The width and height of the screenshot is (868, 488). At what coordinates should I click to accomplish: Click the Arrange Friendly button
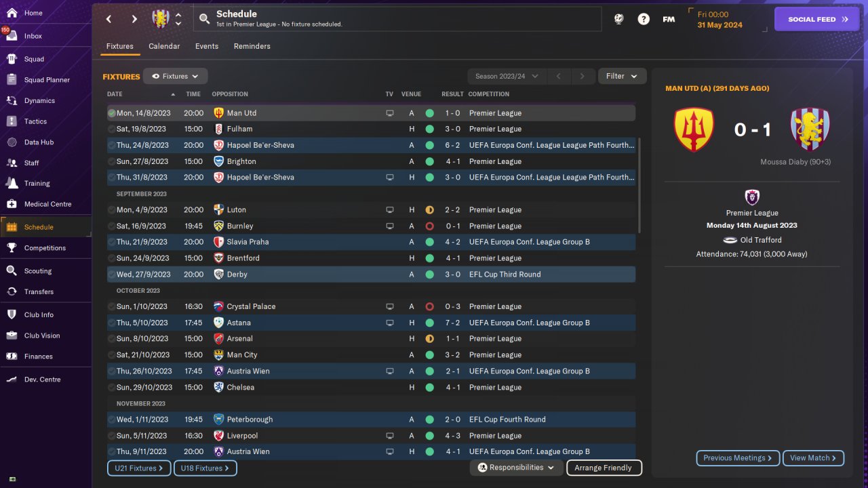tap(603, 468)
